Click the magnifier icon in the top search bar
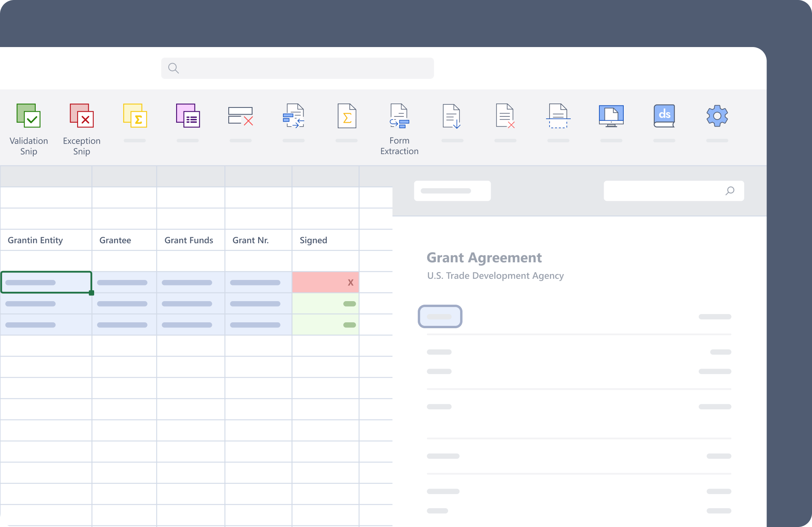Screen dimensions: 812x527 coord(173,68)
